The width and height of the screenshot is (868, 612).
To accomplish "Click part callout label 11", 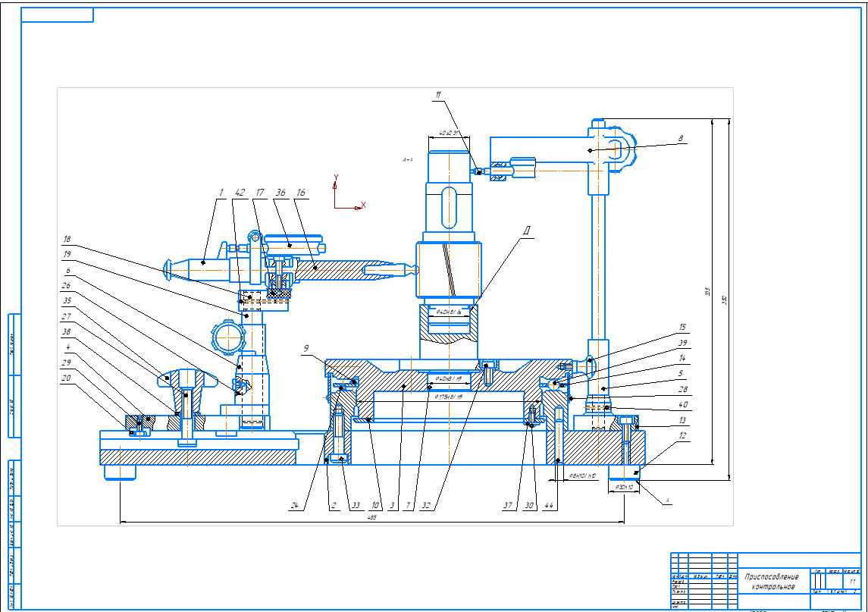I will 438,95.
